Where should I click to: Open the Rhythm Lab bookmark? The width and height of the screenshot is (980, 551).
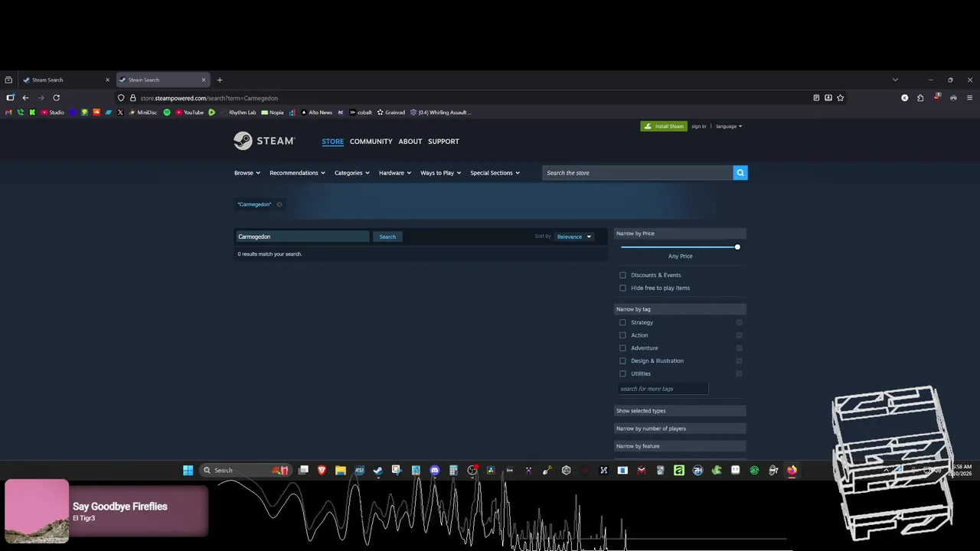click(x=238, y=112)
